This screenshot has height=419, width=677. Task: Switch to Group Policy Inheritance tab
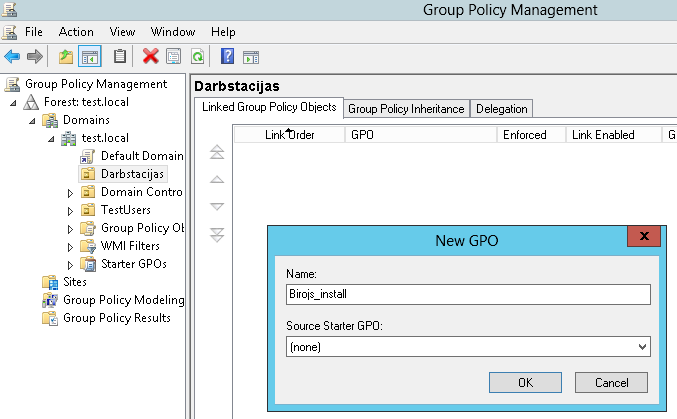[x=406, y=109]
